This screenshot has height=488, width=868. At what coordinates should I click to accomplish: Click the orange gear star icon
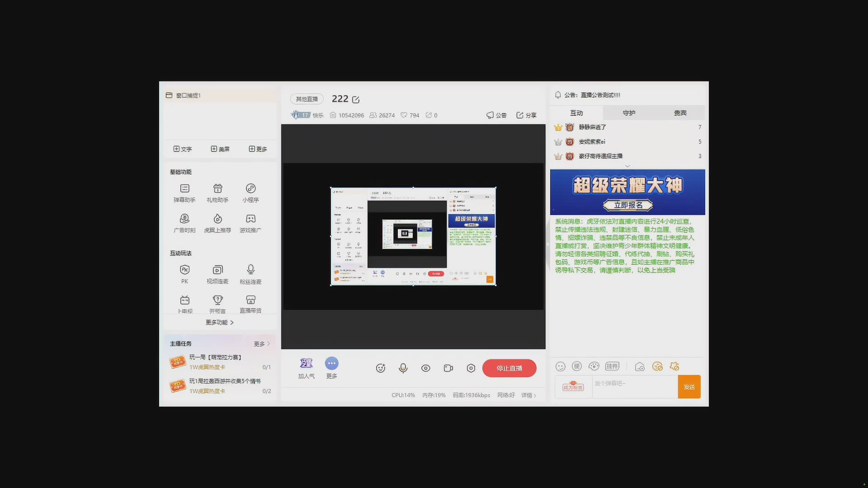pyautogui.click(x=675, y=366)
